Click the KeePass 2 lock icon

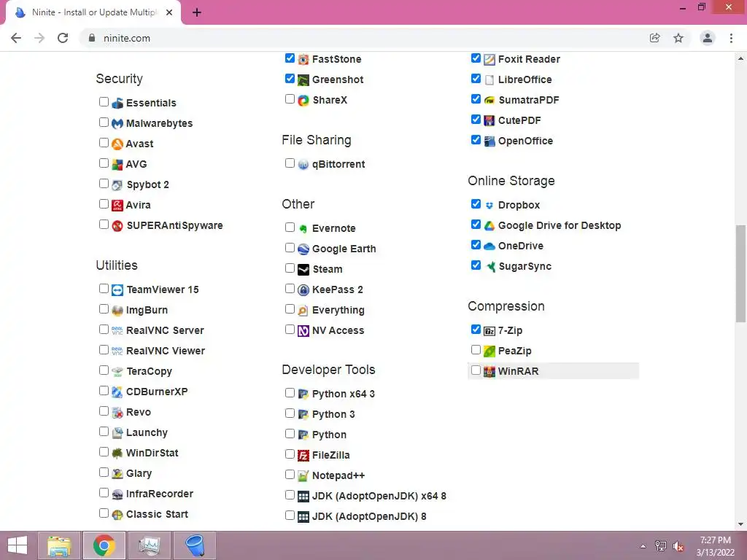(x=303, y=290)
